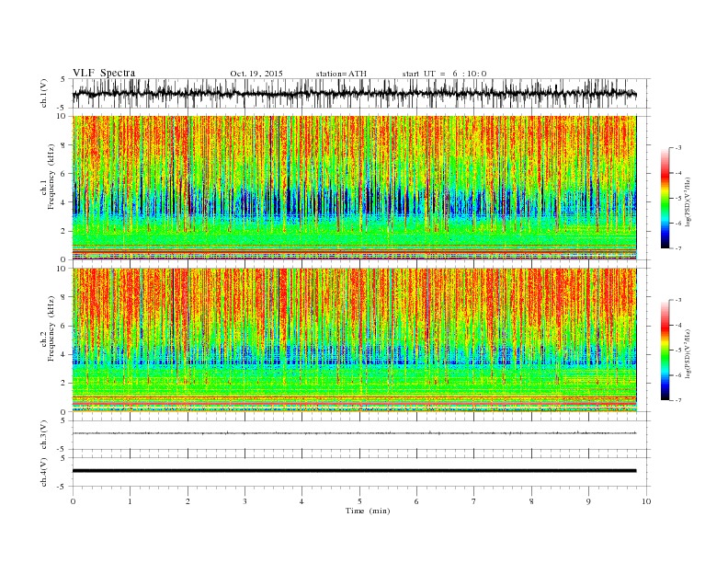The image size is (728, 563).
Task: Click the '9' tick on the Time axis
Action: (x=588, y=501)
